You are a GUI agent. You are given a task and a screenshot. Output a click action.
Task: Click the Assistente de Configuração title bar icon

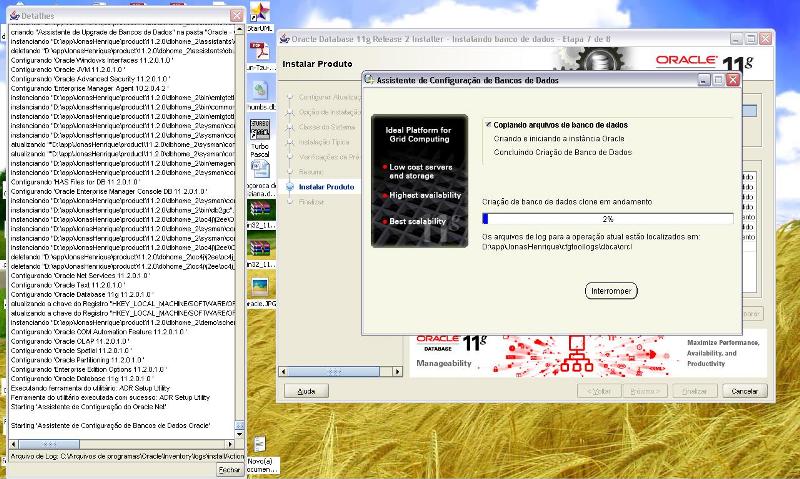pos(369,80)
